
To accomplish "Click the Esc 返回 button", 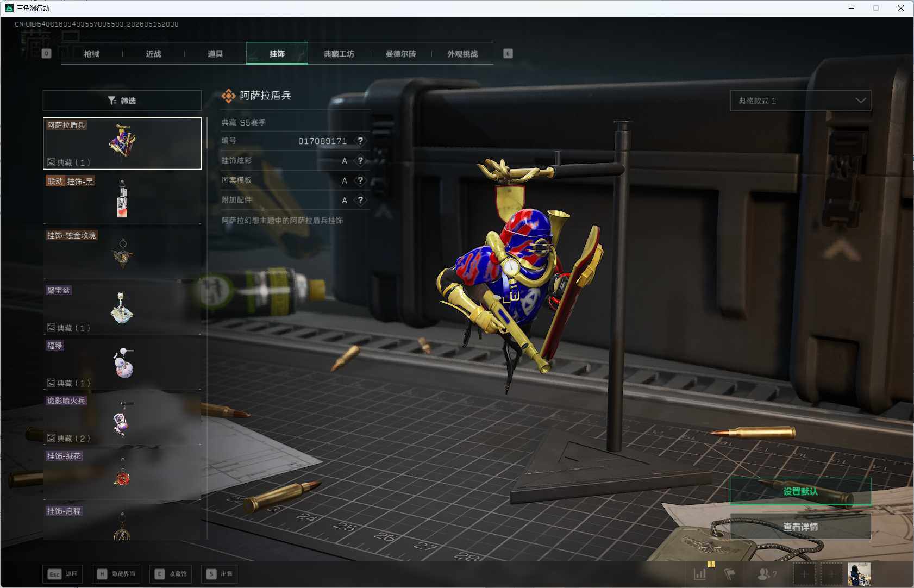I will coord(62,574).
